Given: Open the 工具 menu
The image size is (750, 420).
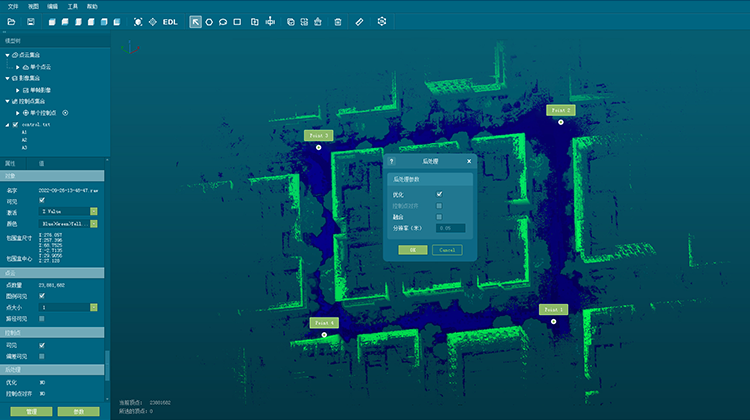Looking at the screenshot, I should [72, 6].
